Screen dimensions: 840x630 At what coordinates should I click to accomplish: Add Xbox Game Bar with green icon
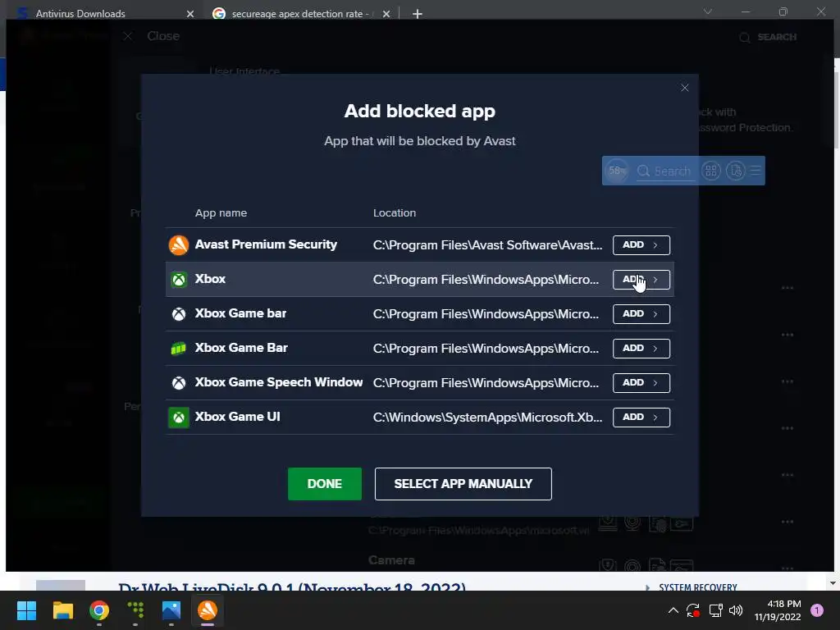coord(641,348)
